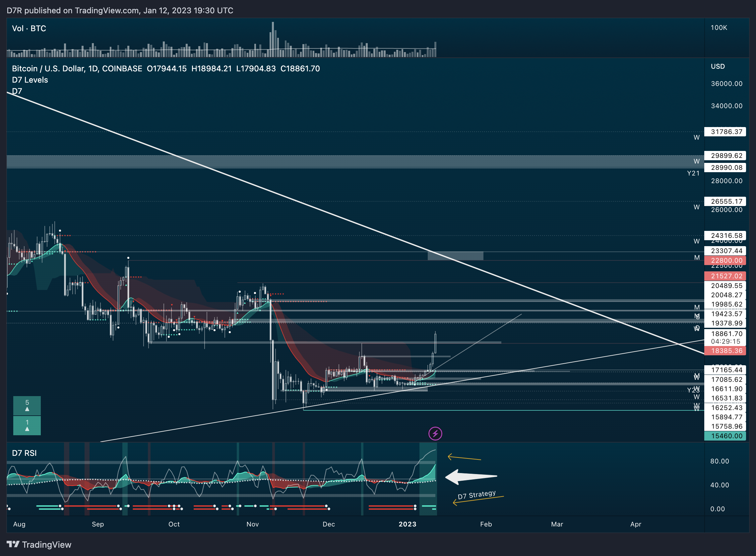Image resolution: width=756 pixels, height=556 pixels.
Task: Click the TradingView logo at bottom
Action: coord(39,545)
